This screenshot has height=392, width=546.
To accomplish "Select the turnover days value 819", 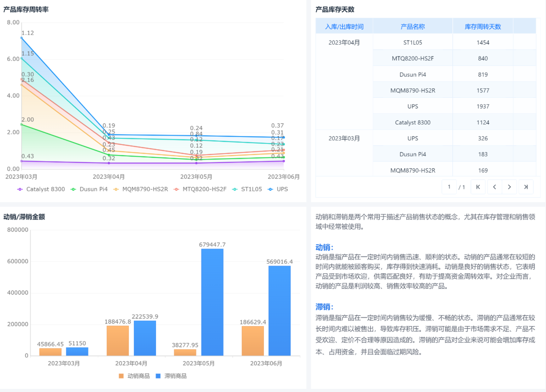I will point(483,75).
